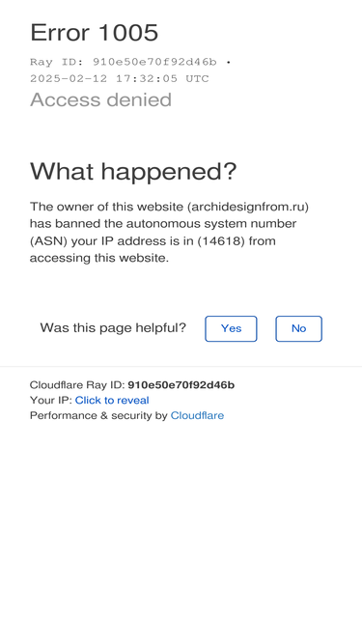This screenshot has width=362, height=644.
Task: Click the Yes feedback button
Action: pyautogui.click(x=231, y=328)
